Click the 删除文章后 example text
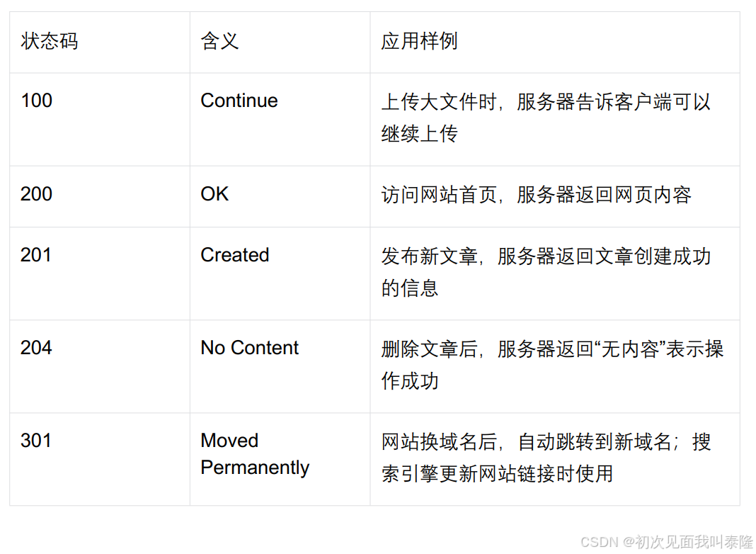756x554 pixels. [552, 365]
